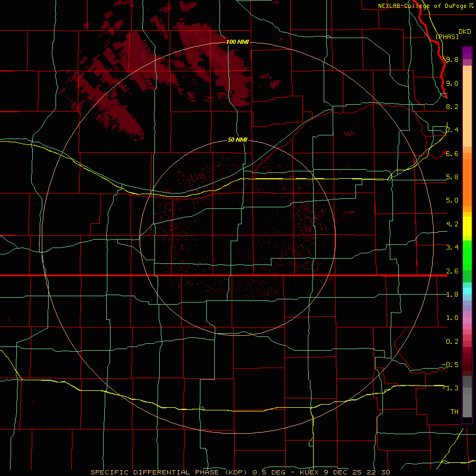Click the 5.0 value on the color scale
This screenshot has height=476, width=476.
point(452,200)
